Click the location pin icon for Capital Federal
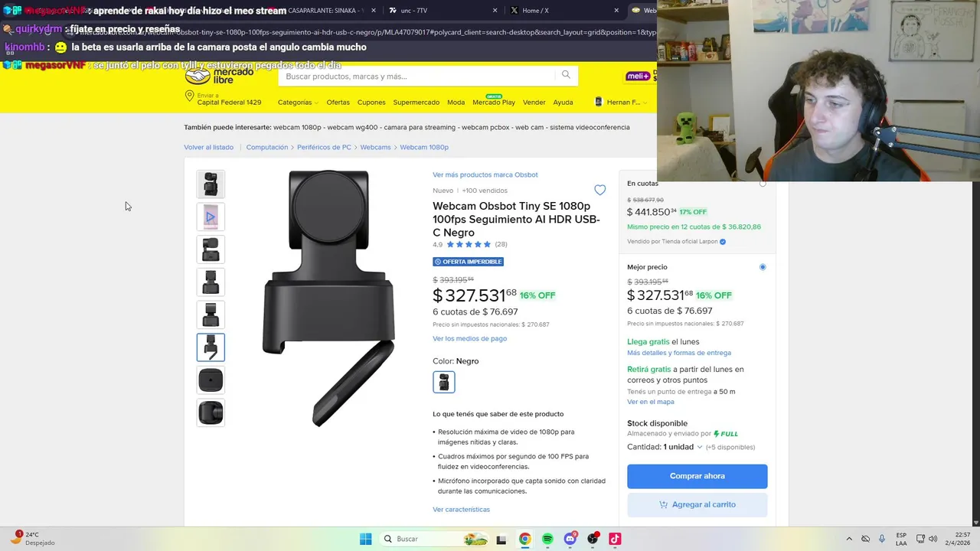The width and height of the screenshot is (980, 551). coord(189,96)
